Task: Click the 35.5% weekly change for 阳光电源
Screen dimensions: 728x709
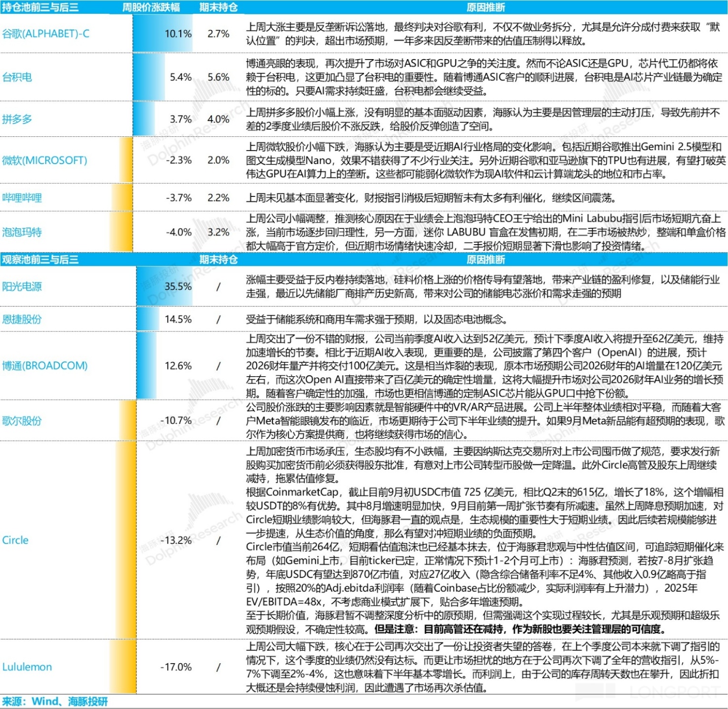Action: [178, 287]
